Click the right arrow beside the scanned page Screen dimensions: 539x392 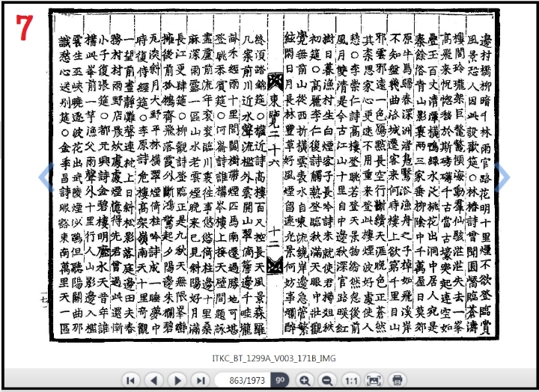[502, 177]
